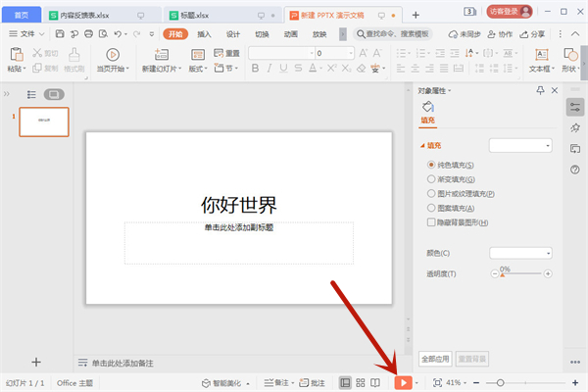The width and height of the screenshot is (588, 392).
Task: Pin the object properties panel
Action: (539, 90)
